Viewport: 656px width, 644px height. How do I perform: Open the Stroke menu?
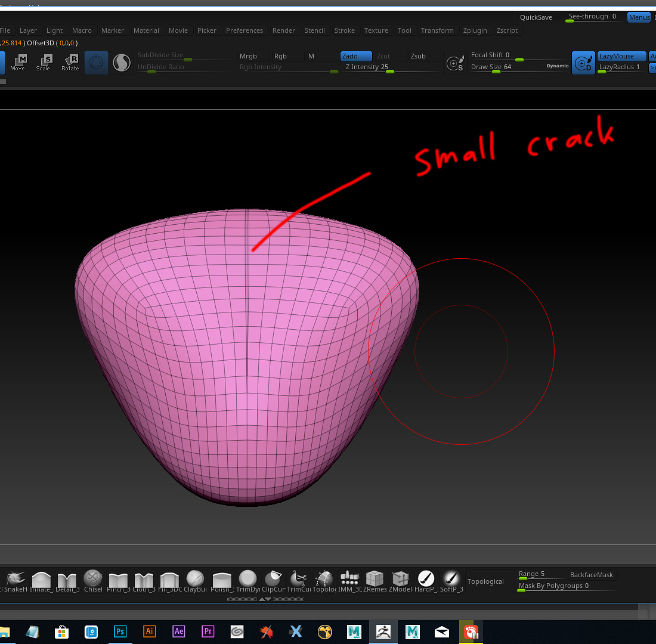click(344, 30)
